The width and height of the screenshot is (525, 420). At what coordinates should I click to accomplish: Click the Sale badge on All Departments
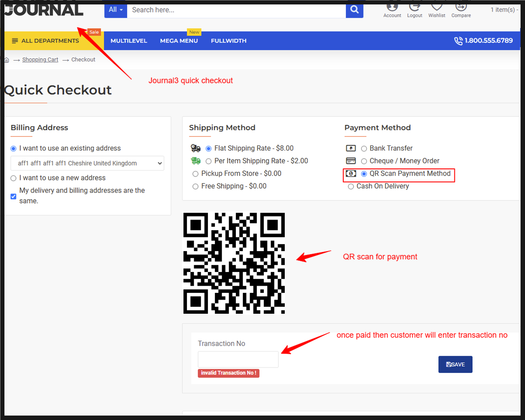click(94, 32)
